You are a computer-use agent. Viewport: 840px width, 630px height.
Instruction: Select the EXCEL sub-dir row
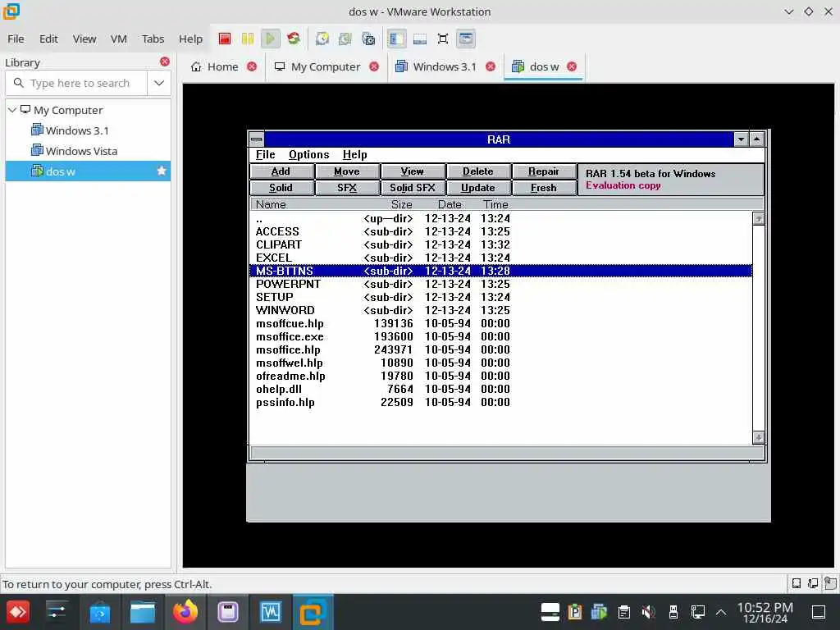(501, 258)
